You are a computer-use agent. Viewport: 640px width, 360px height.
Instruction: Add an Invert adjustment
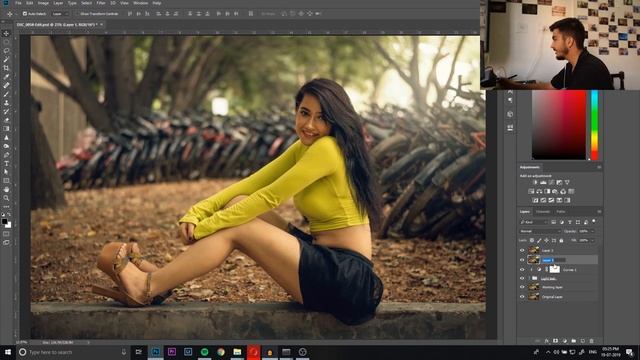(535, 200)
